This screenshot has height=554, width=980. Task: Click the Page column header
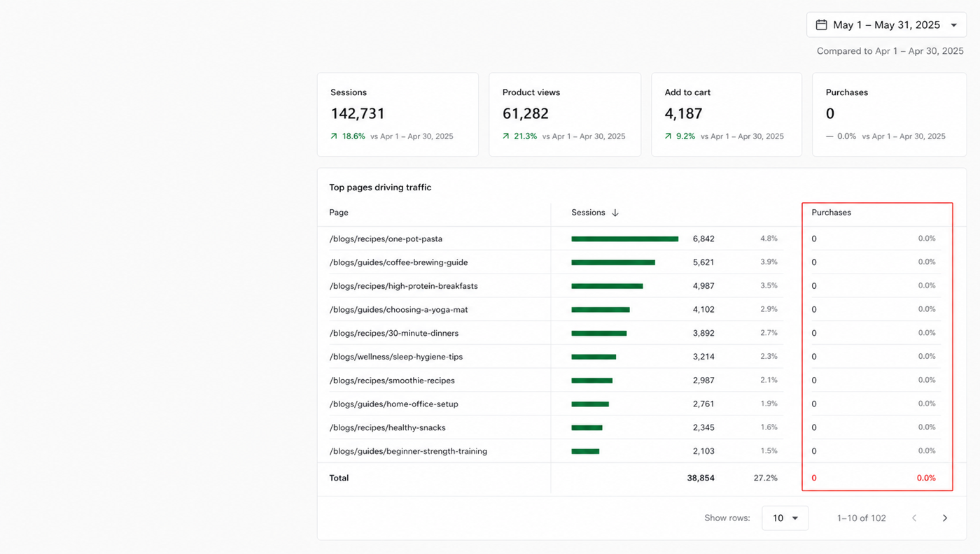[x=339, y=213]
